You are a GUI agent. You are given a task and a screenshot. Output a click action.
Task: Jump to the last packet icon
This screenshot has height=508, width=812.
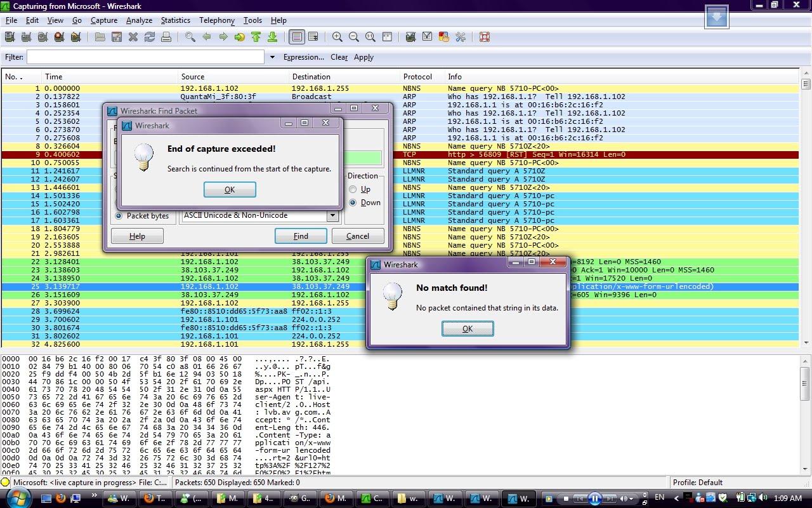[x=273, y=37]
